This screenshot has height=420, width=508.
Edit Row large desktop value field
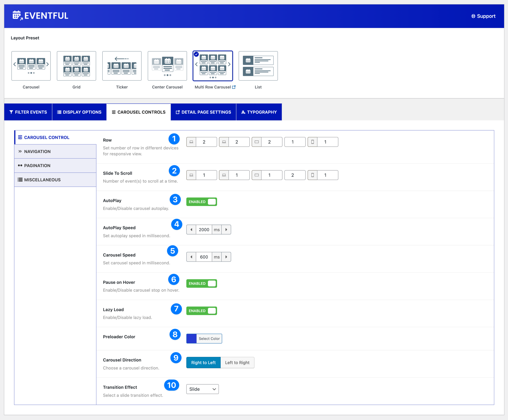pos(206,142)
